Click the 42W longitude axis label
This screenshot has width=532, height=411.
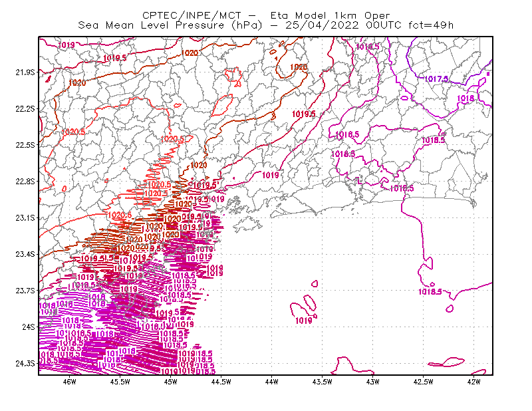[x=473, y=382]
